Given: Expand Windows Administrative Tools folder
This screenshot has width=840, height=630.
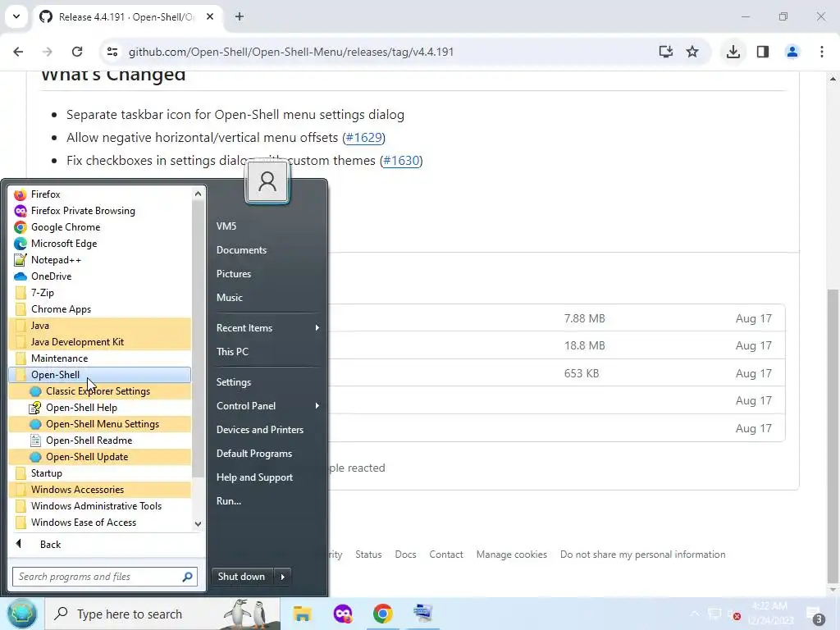Looking at the screenshot, I should pyautogui.click(x=99, y=506).
